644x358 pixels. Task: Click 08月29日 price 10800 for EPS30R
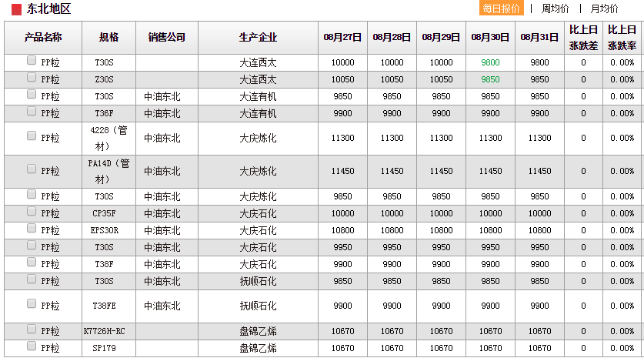click(x=441, y=231)
